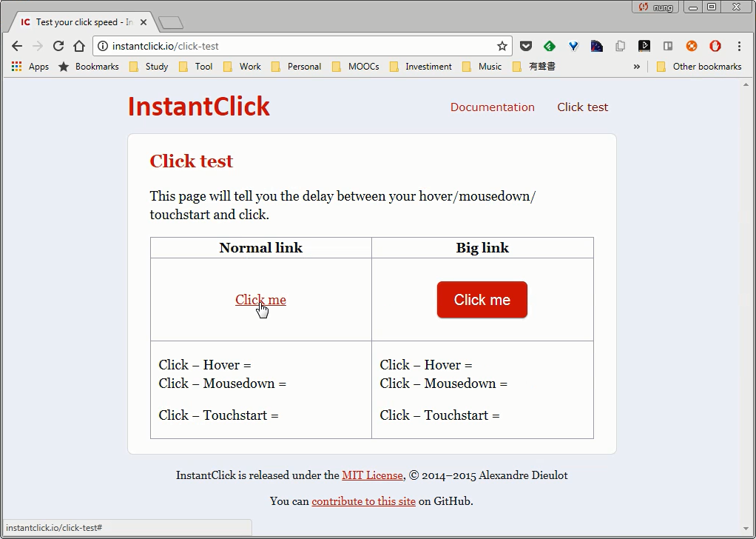756x539 pixels.
Task: Expand the Investiment bookmark folder
Action: [421, 67]
